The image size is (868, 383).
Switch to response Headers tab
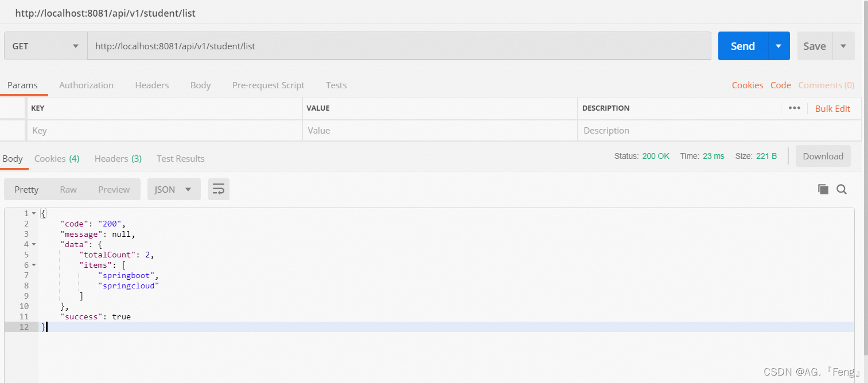118,158
